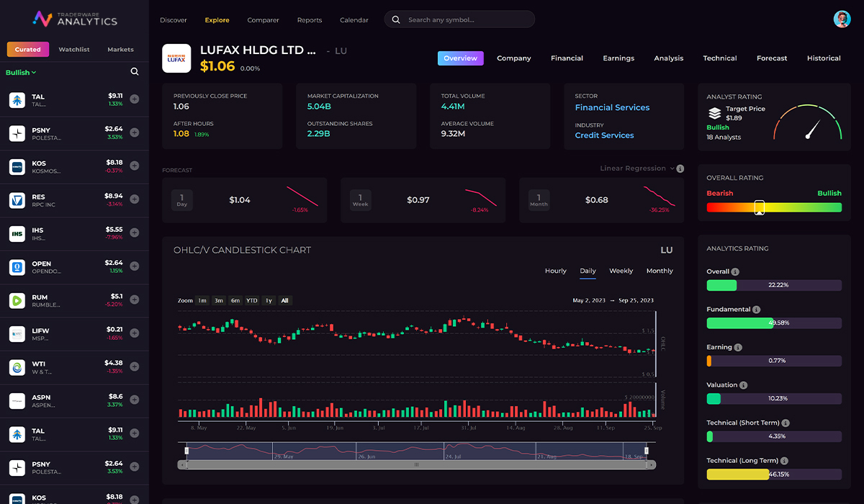This screenshot has width=864, height=504.
Task: Add OPEN to the watchlist via its plus icon
Action: click(x=135, y=266)
